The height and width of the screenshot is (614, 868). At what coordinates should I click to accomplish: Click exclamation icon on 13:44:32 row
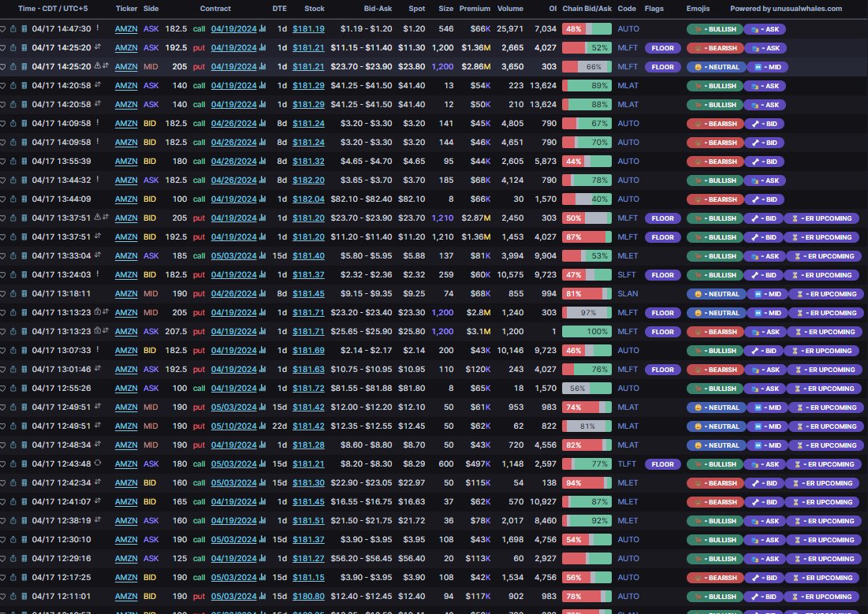coord(98,179)
